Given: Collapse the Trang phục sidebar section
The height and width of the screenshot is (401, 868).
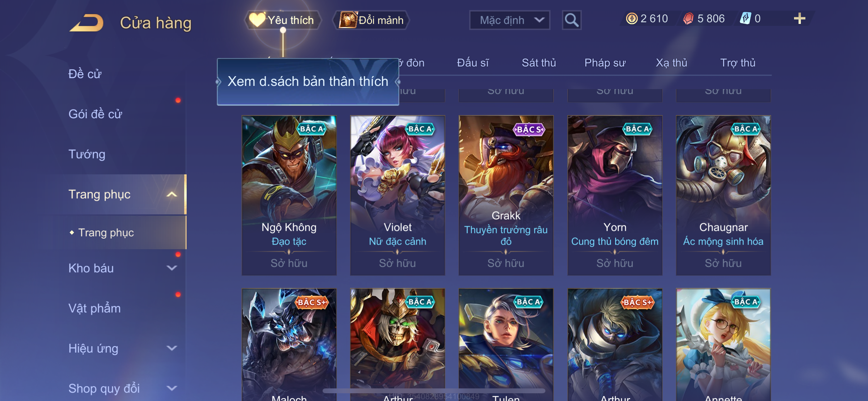Looking at the screenshot, I should click(x=171, y=194).
